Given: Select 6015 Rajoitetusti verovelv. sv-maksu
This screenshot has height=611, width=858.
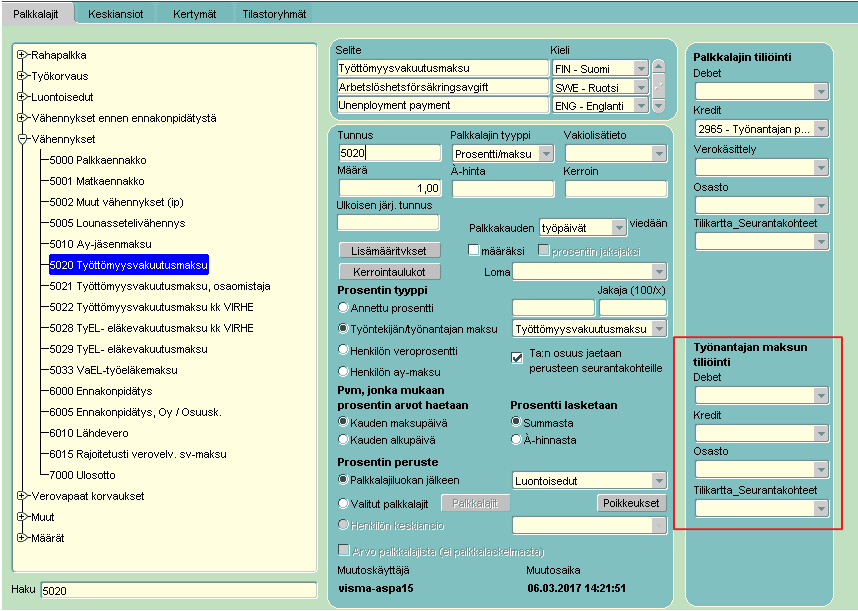Looking at the screenshot, I should click(138, 454).
